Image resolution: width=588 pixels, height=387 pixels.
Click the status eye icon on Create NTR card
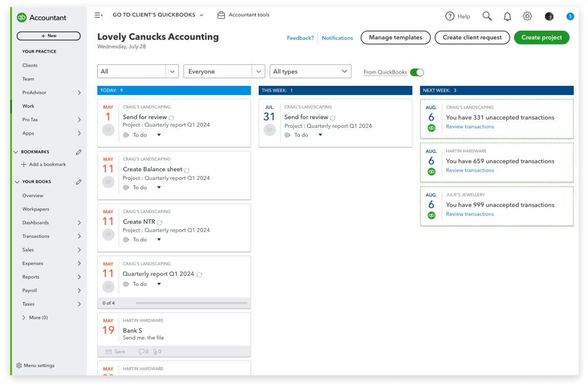pos(126,240)
